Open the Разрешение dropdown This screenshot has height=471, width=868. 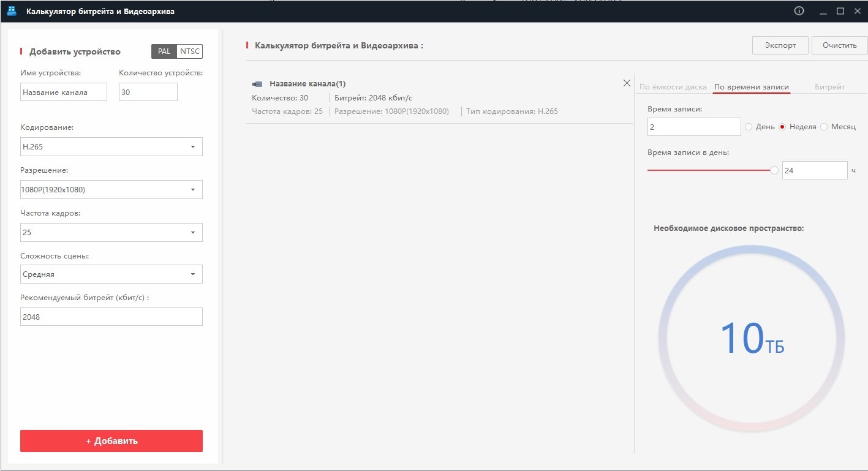111,190
